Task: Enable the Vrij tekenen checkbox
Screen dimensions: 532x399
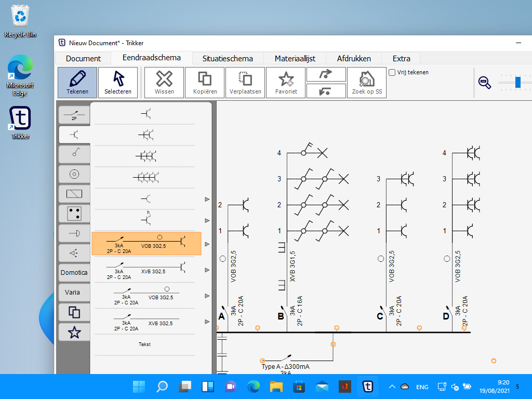Action: pos(392,73)
